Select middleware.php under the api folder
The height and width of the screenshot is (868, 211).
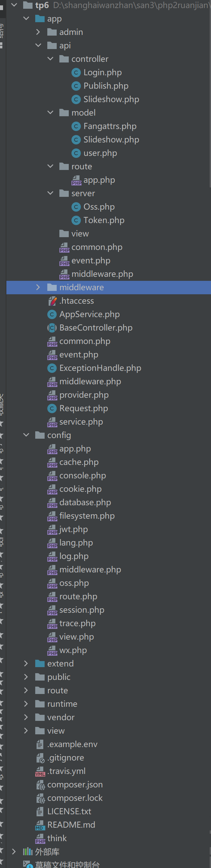click(x=102, y=274)
